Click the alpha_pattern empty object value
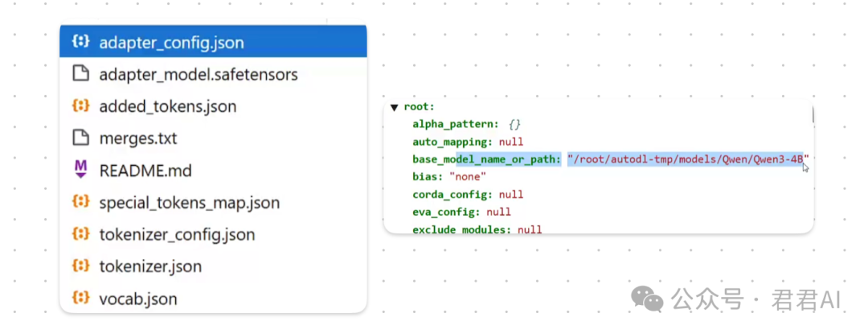This screenshot has height=334, width=868. (x=514, y=124)
